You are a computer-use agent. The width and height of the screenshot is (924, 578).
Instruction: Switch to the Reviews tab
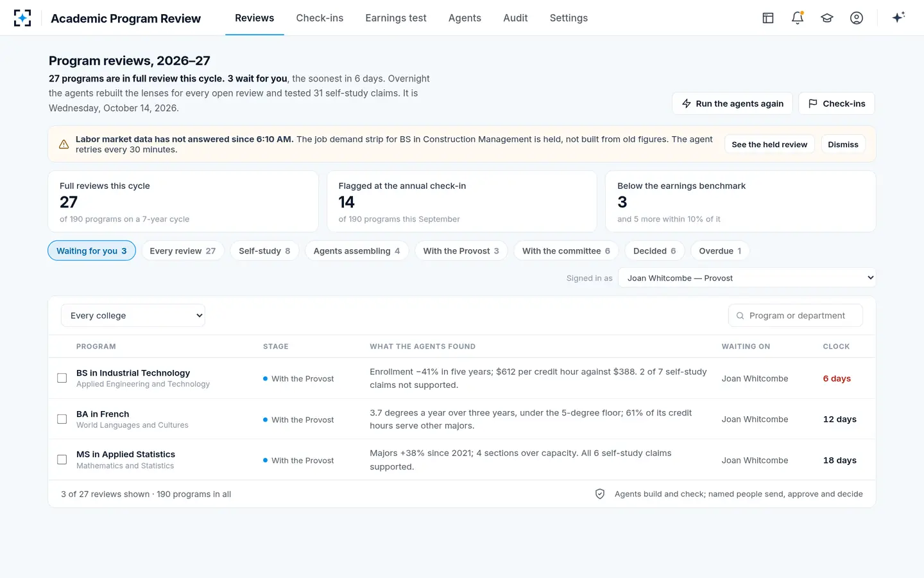(255, 18)
